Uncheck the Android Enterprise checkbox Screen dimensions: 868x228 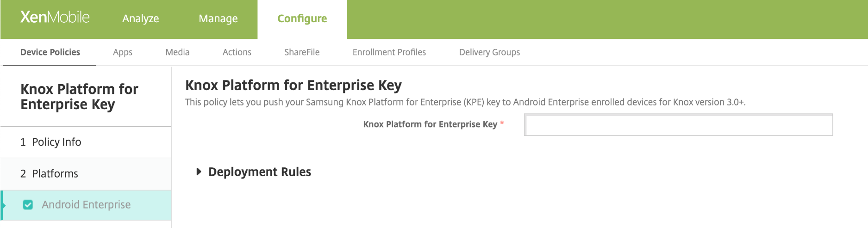pyautogui.click(x=28, y=205)
